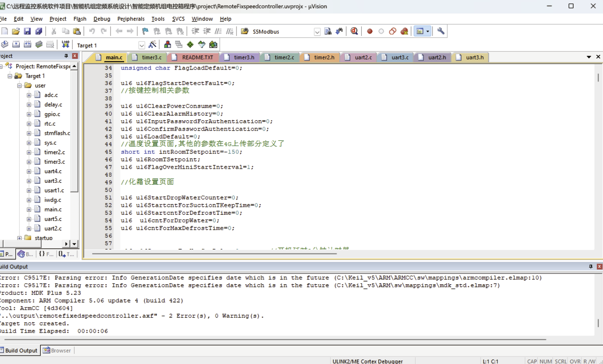
Task: Open the Functions panel via its bottom tab
Action: point(47,254)
